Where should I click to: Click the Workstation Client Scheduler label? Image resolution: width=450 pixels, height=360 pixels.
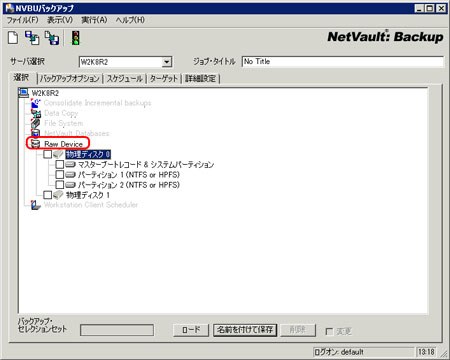[91, 205]
